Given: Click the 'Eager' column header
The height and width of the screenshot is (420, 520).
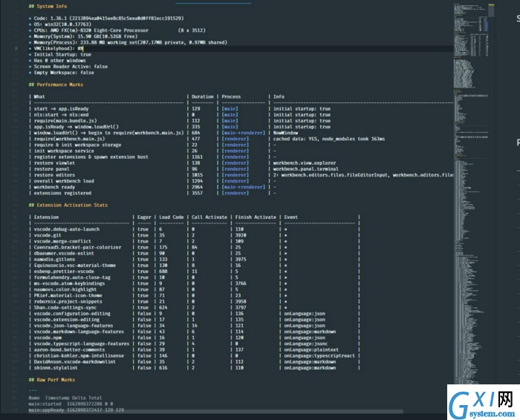Looking at the screenshot, I should (144, 217).
